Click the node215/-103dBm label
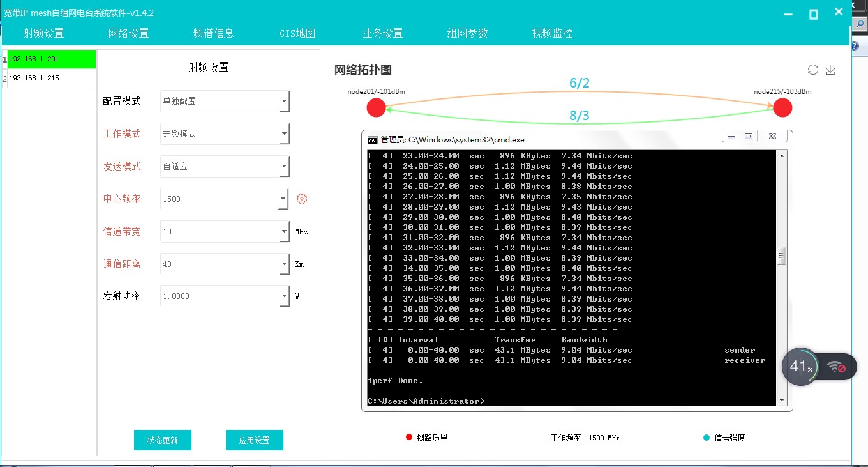 coord(782,91)
